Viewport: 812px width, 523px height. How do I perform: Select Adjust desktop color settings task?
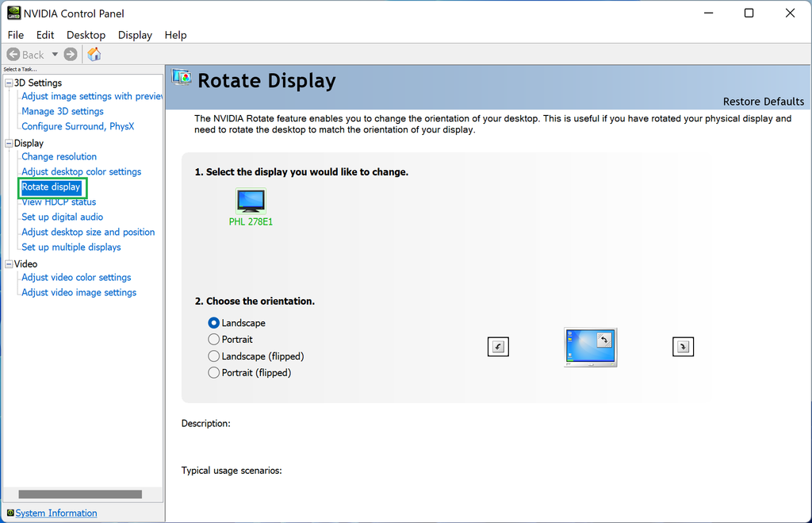click(81, 171)
